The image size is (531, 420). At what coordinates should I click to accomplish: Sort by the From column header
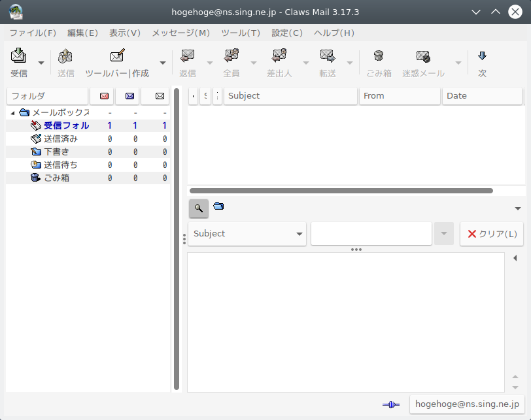tap(400, 96)
